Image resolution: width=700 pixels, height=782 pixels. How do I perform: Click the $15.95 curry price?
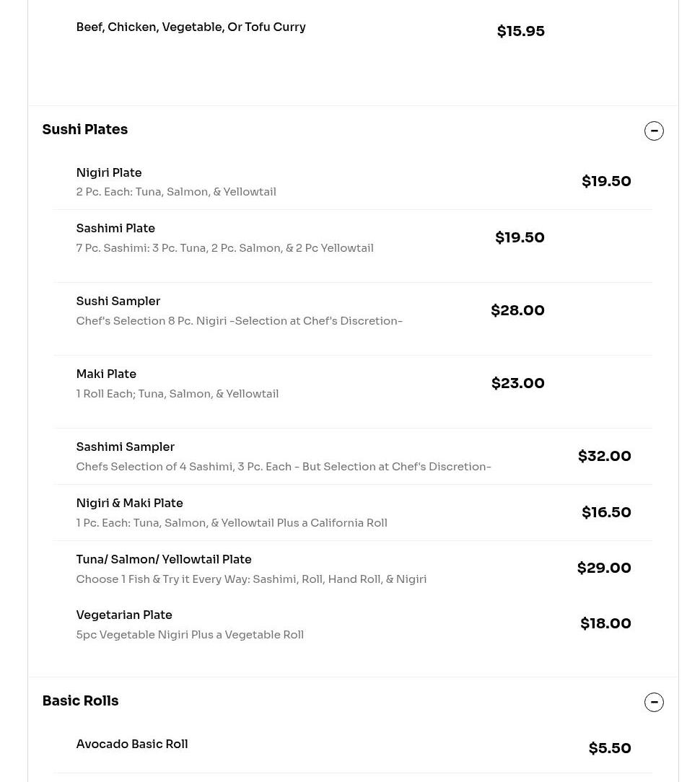520,32
